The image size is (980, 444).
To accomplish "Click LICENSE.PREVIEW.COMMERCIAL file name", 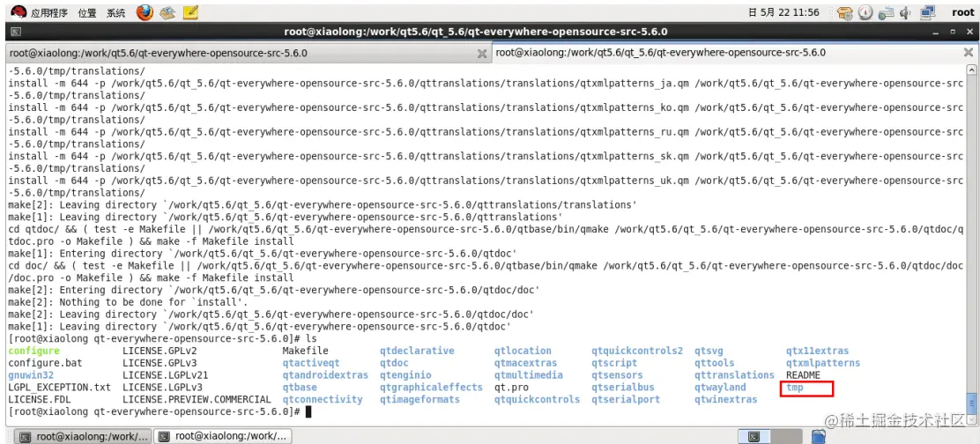I will pos(197,399).
